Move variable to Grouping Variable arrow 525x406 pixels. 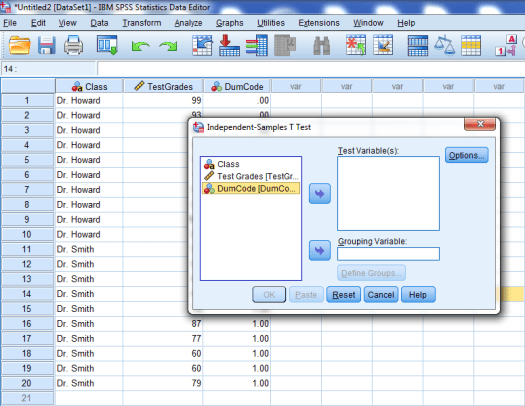[x=320, y=250]
